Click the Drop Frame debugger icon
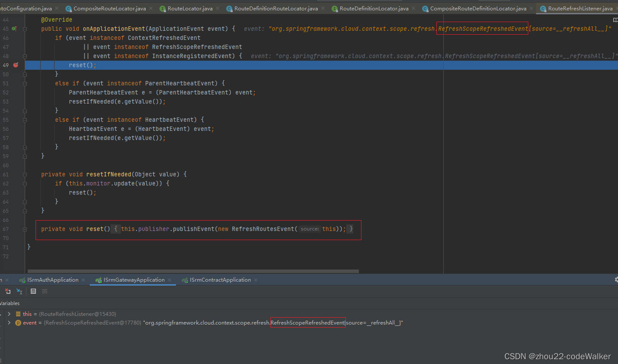The width and height of the screenshot is (618, 364). point(7,291)
